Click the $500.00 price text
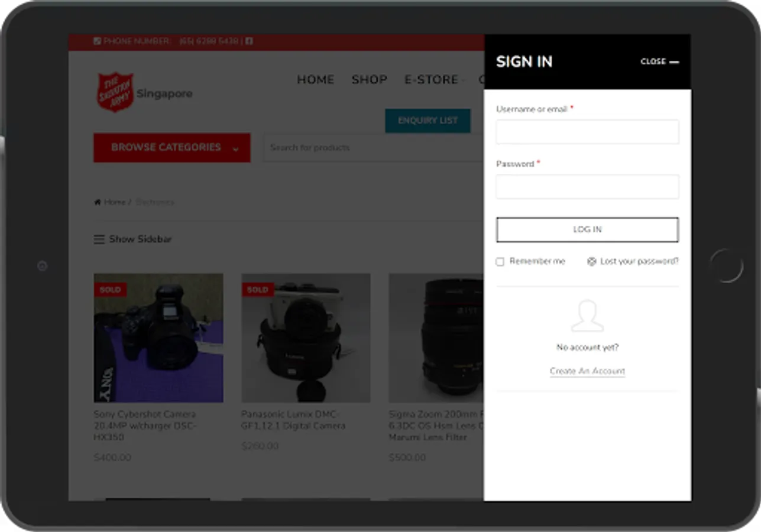Image resolution: width=761 pixels, height=532 pixels. pyautogui.click(x=407, y=458)
